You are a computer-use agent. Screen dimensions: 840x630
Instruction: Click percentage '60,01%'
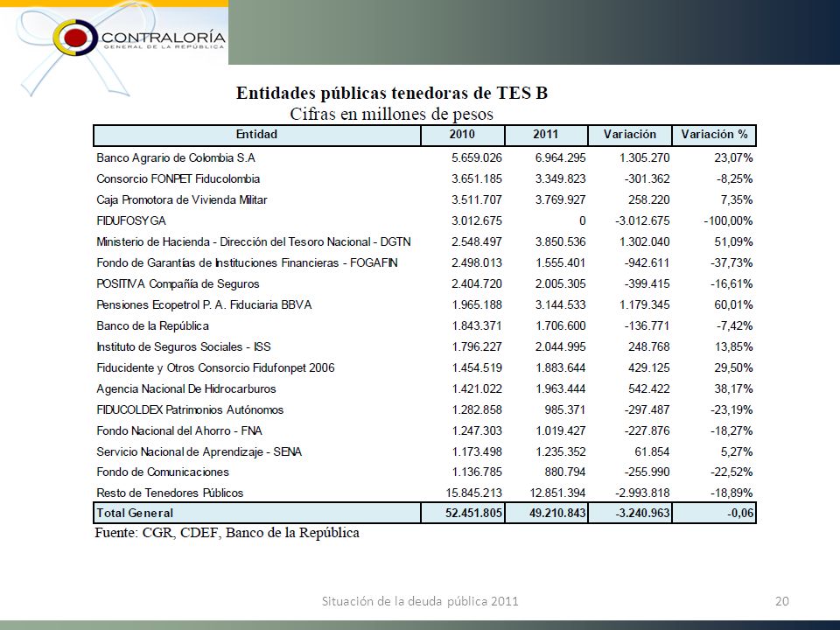click(733, 304)
